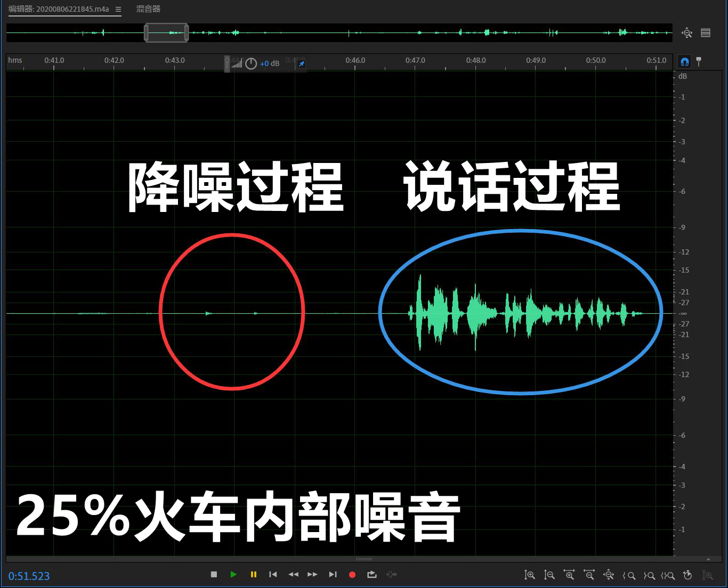Toggle the pin for the volume HUD

click(301, 64)
